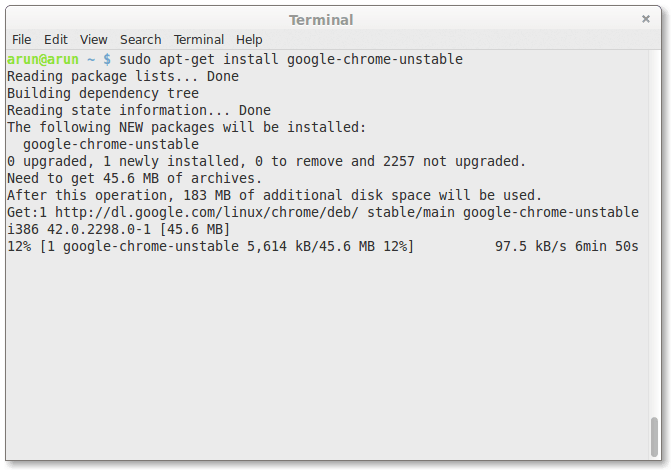Click the 'Need to get 45.6 MB' line
This screenshot has width=671, height=470.
coord(134,178)
